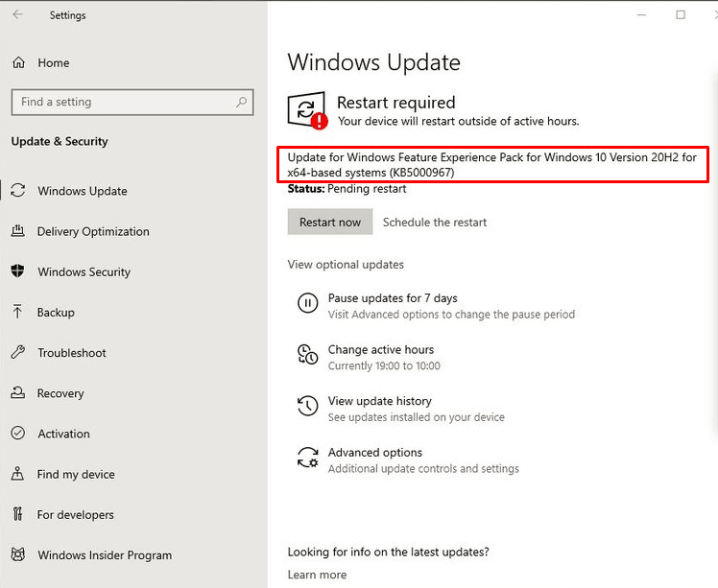Click the back arrow in Settings header
The image size is (718, 588).
(x=19, y=15)
